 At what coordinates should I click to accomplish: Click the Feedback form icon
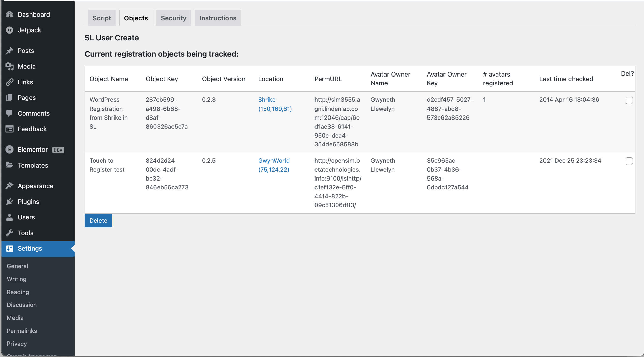click(10, 129)
